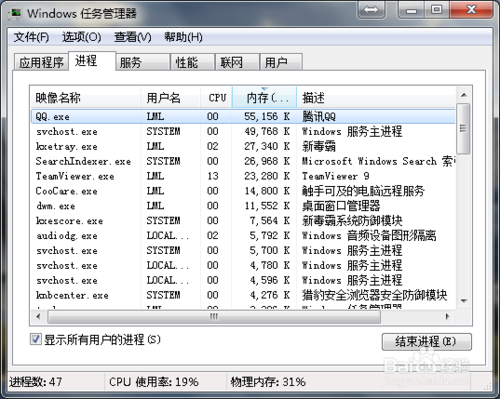Click the 新毒霸系统防御模块 description
The image size is (500, 399).
pyautogui.click(x=352, y=221)
